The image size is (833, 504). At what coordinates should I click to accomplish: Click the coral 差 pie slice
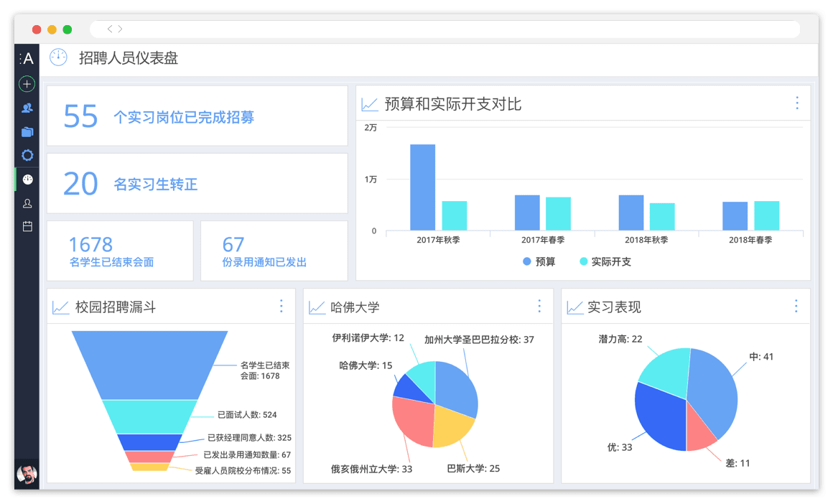(699, 431)
